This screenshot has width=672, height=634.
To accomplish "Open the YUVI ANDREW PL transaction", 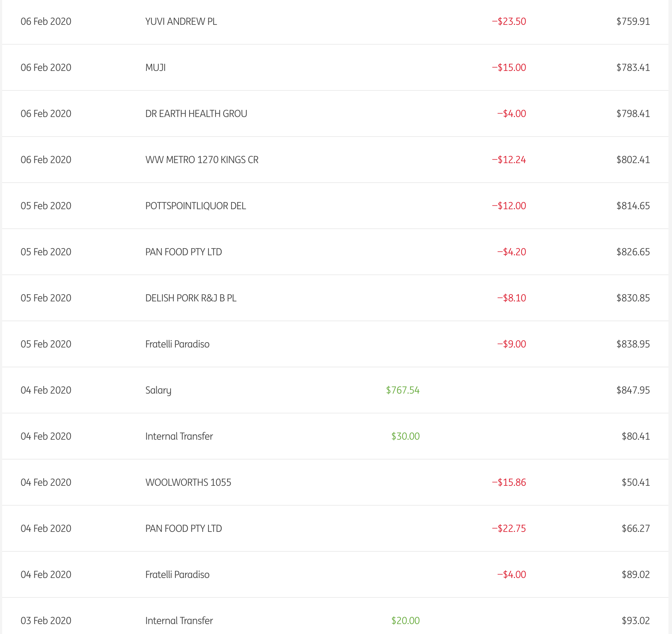I will click(x=181, y=22).
